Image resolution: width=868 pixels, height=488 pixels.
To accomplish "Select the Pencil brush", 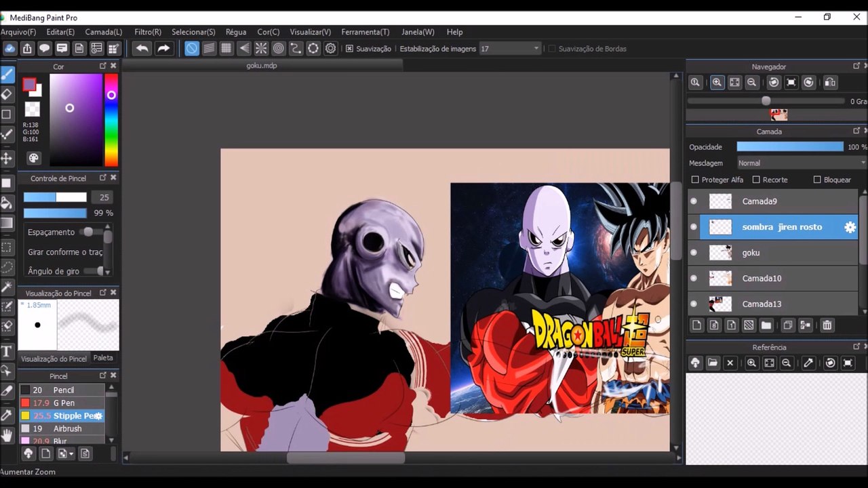I will 62,390.
